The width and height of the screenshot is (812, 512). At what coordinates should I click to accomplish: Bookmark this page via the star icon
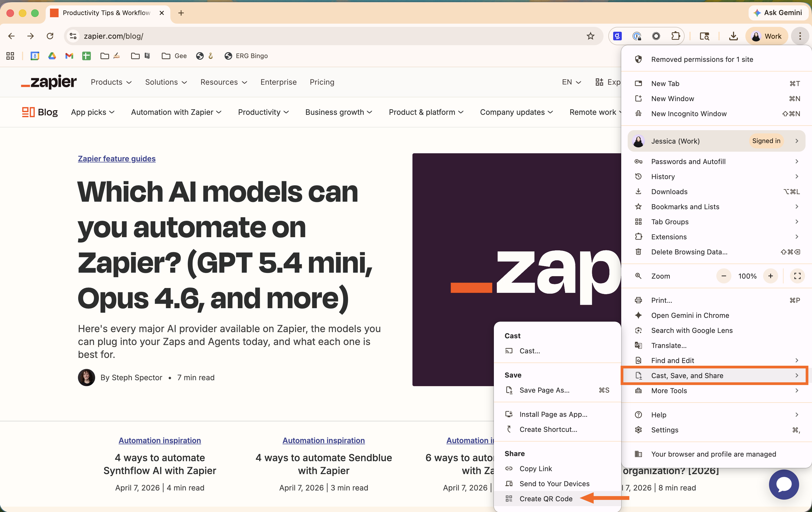click(x=590, y=36)
